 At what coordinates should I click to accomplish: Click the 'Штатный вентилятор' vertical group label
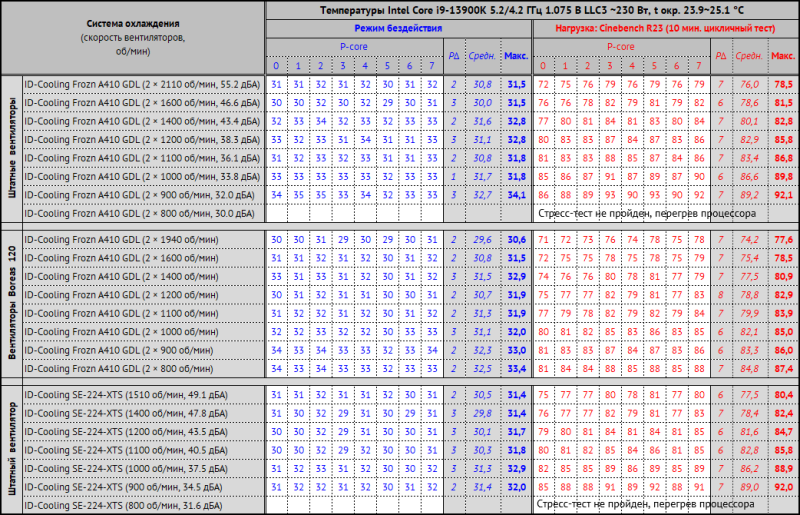click(12, 450)
